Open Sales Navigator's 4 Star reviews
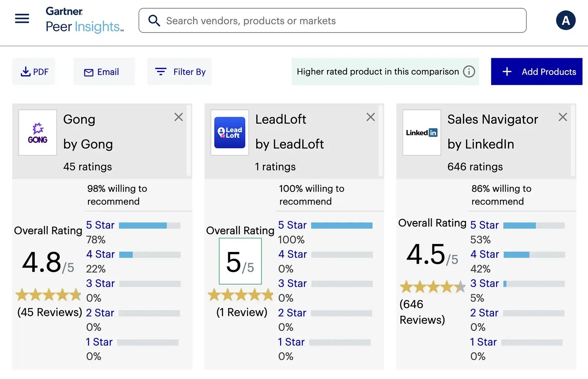Viewport: 588px width, 379px height. (485, 254)
